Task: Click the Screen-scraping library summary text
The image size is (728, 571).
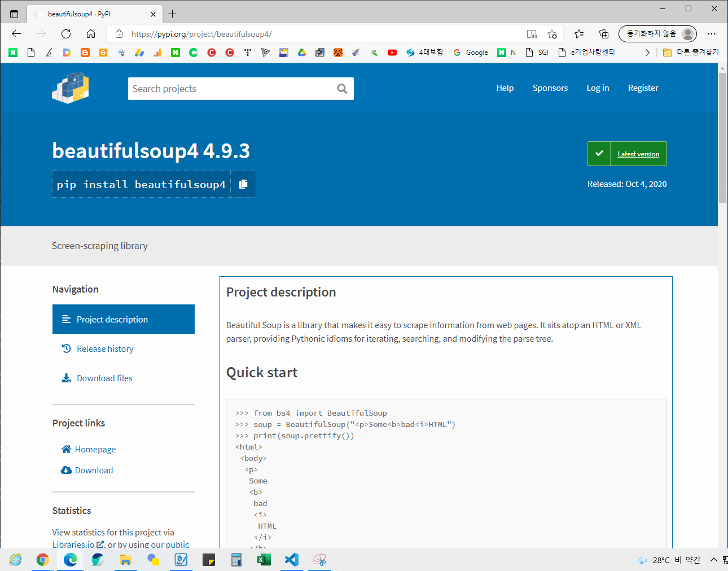Action: (x=100, y=246)
